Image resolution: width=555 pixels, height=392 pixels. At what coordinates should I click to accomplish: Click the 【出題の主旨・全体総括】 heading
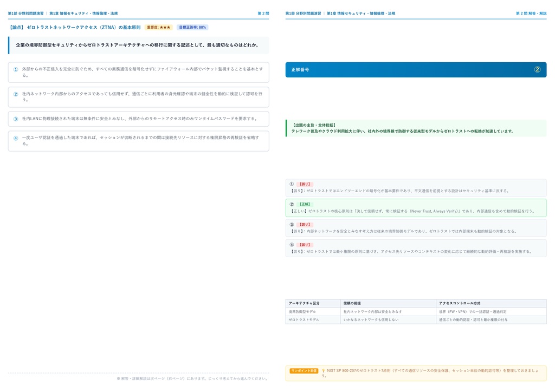pos(314,125)
